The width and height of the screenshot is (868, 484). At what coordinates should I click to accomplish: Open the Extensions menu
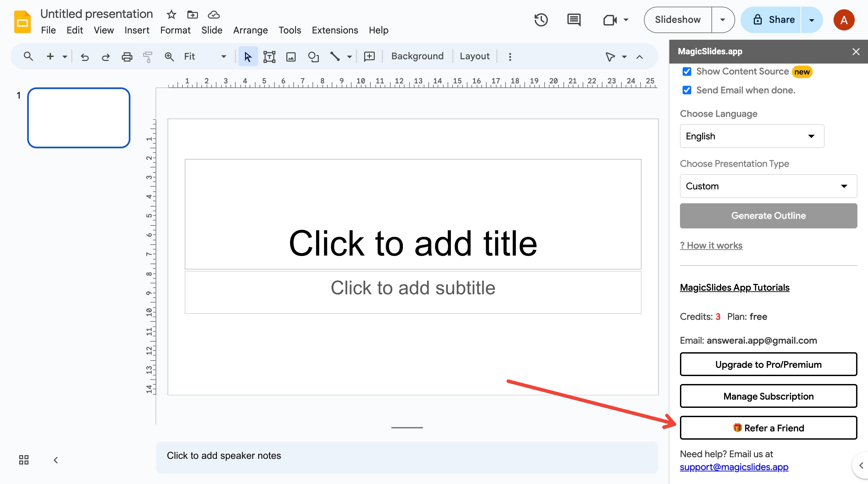pyautogui.click(x=335, y=30)
